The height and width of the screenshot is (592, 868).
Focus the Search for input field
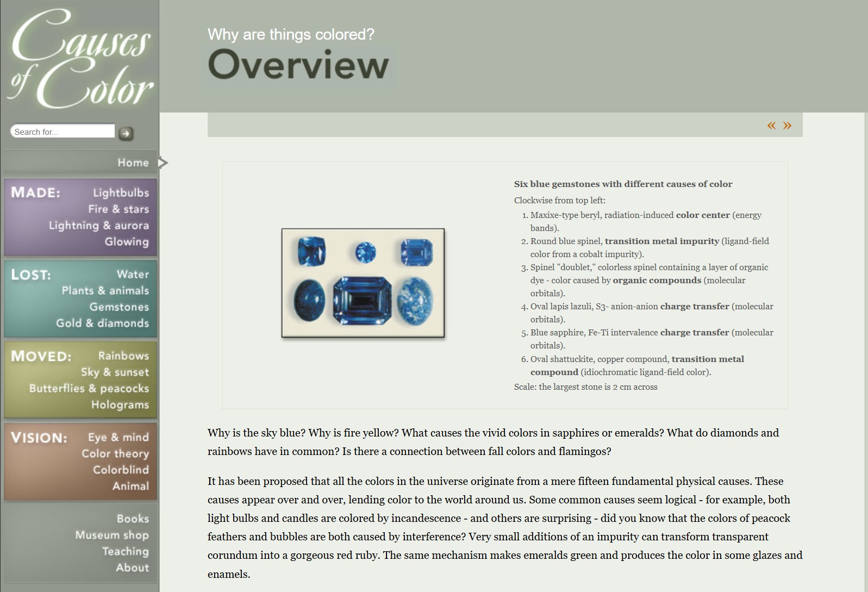tap(63, 131)
